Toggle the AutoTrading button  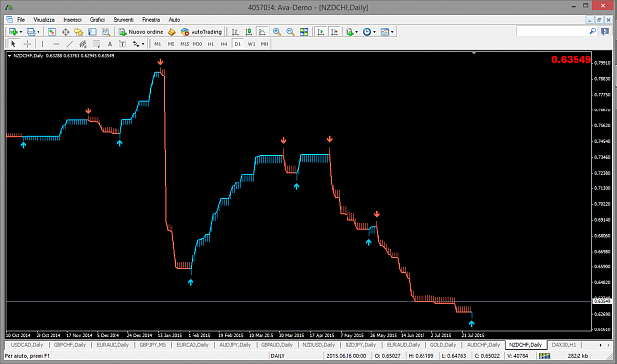coord(201,32)
